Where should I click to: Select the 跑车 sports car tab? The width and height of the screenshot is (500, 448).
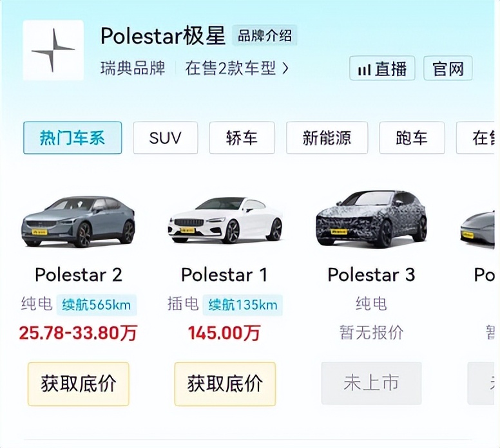(x=412, y=138)
